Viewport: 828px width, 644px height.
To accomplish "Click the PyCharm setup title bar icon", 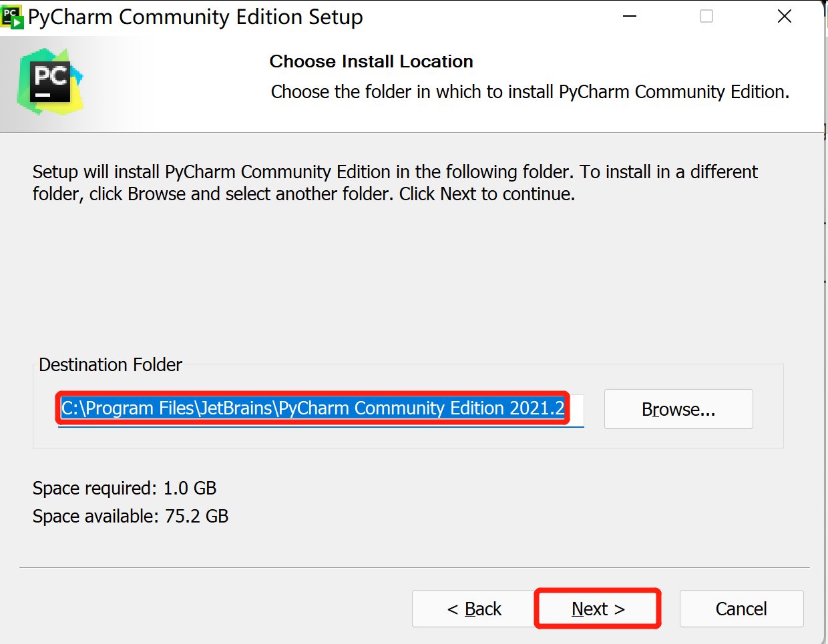I will [x=11, y=17].
